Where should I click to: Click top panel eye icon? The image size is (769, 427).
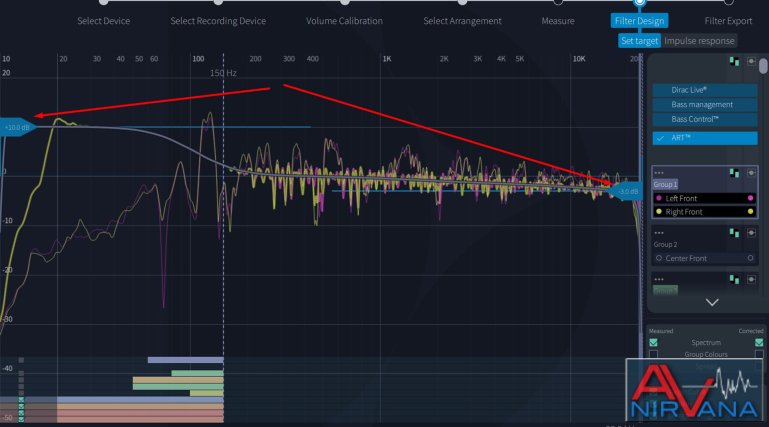click(x=750, y=62)
